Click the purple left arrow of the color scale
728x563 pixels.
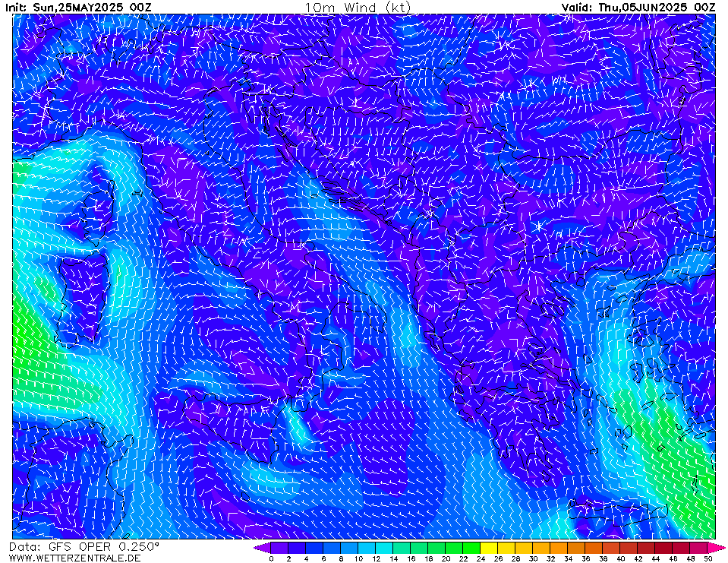[x=262, y=548]
